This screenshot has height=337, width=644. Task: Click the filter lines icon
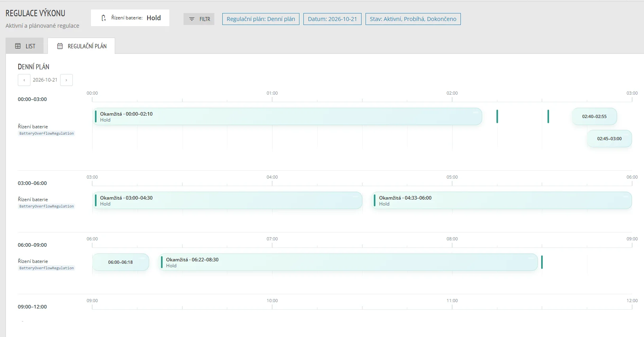tap(192, 19)
